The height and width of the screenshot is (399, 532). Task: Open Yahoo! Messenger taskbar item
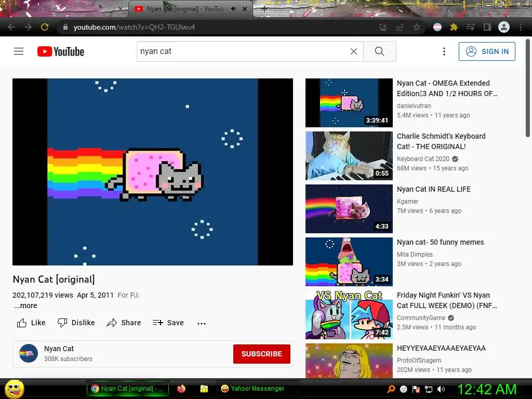tap(257, 389)
